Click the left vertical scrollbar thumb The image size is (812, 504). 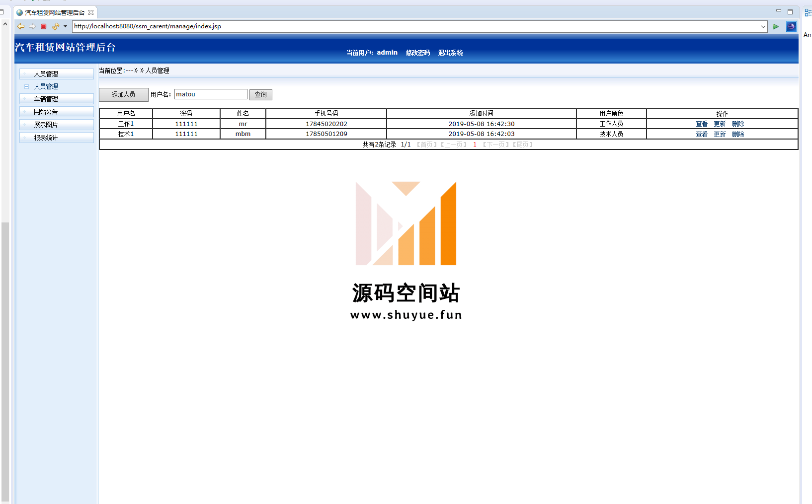point(5,362)
